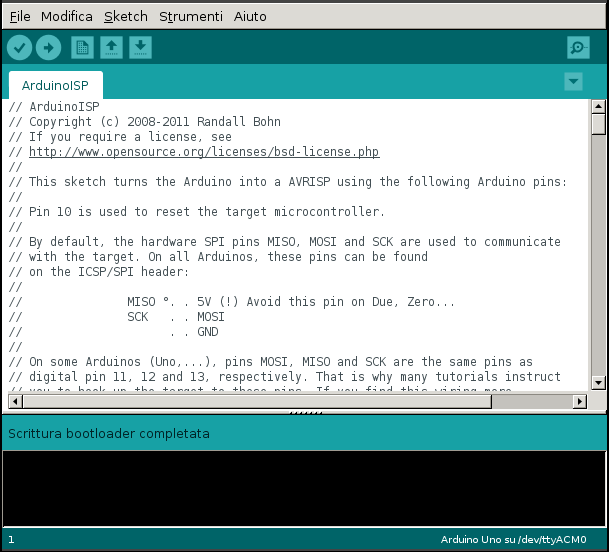Click the 'SCK . . MOSI' pinout line
This screenshot has height=552, width=609.
(x=117, y=317)
